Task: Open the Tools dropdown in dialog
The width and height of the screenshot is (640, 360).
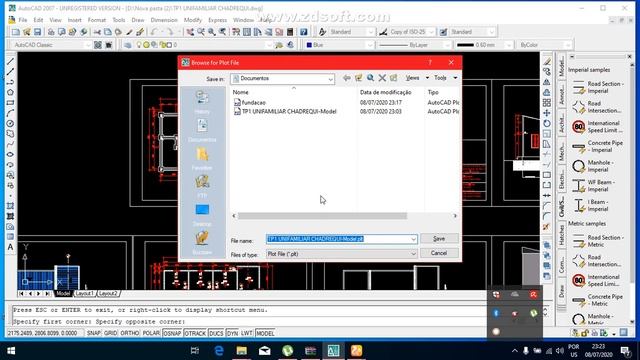Action: click(445, 78)
